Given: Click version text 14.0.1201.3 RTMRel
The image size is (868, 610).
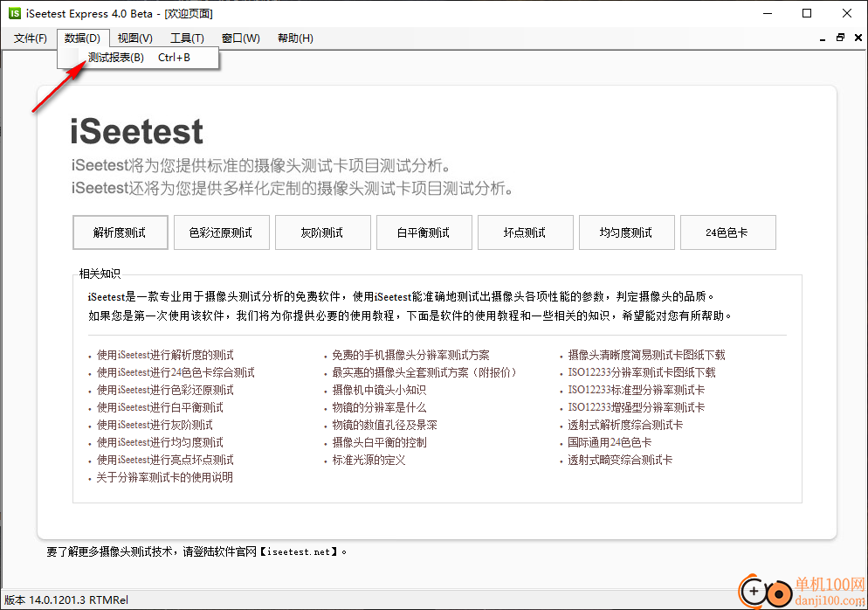Looking at the screenshot, I should tap(79, 600).
